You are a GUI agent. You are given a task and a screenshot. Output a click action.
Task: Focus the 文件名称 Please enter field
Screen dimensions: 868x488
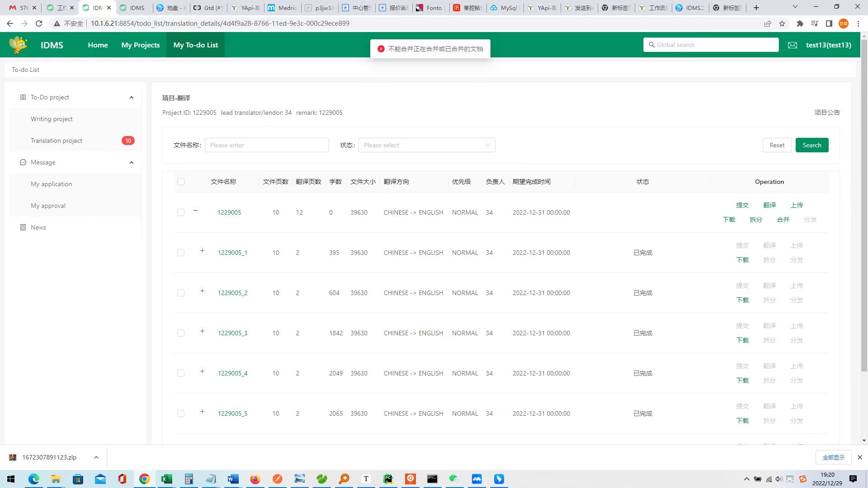click(267, 145)
